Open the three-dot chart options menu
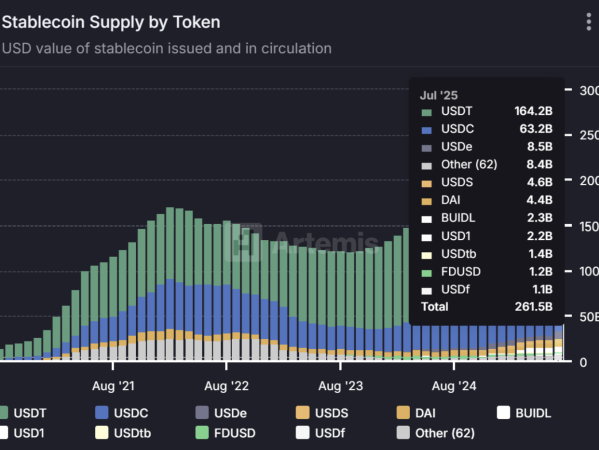Viewport: 599px width, 450px height. pyautogui.click(x=589, y=22)
